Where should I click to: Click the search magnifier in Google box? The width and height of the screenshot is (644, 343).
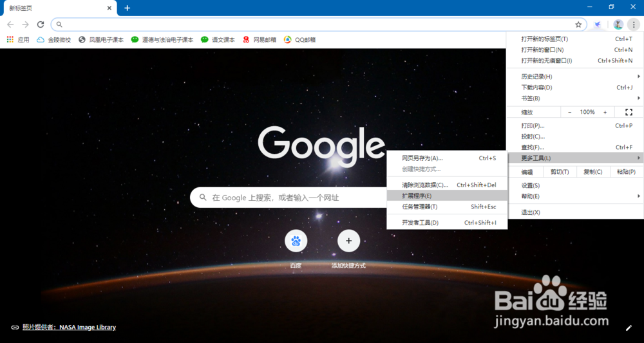click(x=203, y=198)
